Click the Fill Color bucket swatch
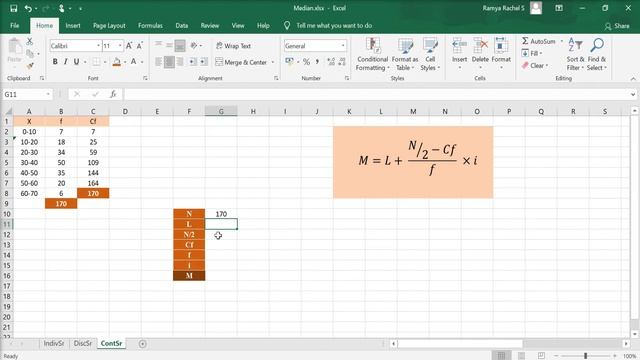 tap(117, 62)
